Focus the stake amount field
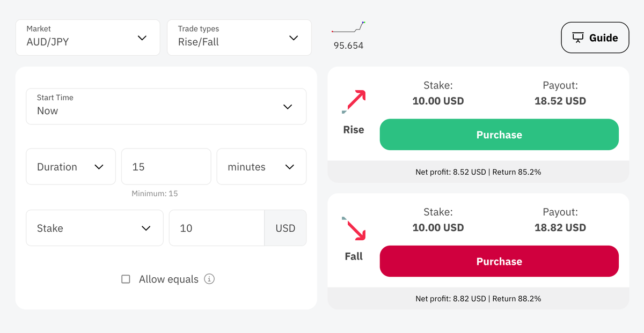 pyautogui.click(x=216, y=228)
